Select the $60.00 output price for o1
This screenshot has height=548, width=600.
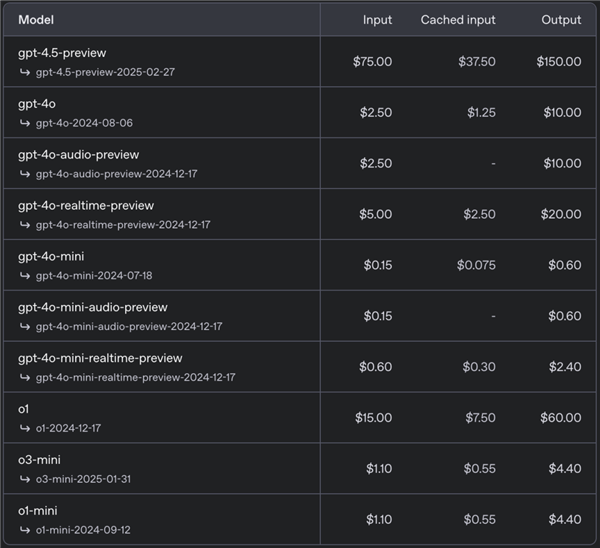[x=561, y=418]
